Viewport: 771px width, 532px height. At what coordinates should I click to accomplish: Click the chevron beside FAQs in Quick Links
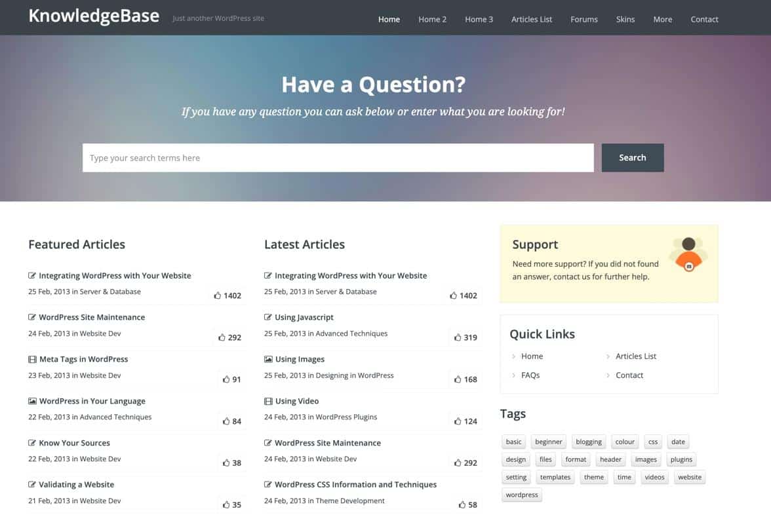(513, 375)
